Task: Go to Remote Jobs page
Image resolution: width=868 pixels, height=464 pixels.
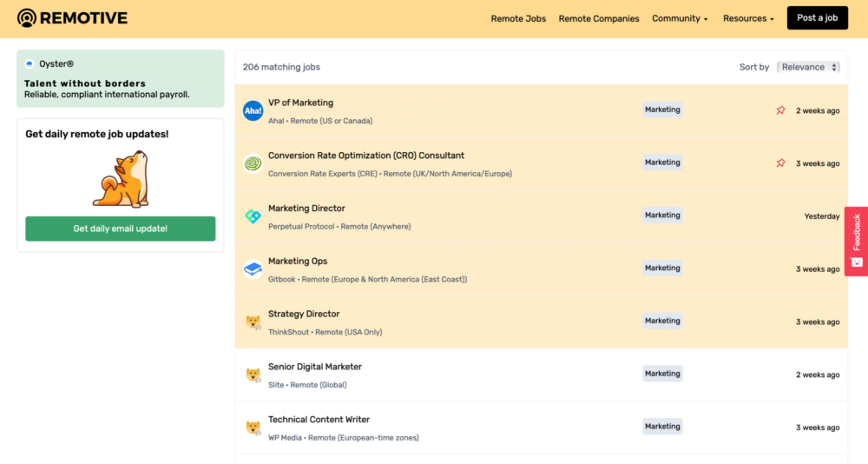Action: pyautogui.click(x=518, y=18)
